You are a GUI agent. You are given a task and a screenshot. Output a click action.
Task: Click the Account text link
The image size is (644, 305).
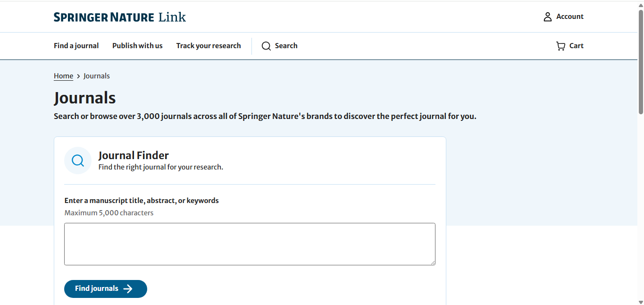570,17
